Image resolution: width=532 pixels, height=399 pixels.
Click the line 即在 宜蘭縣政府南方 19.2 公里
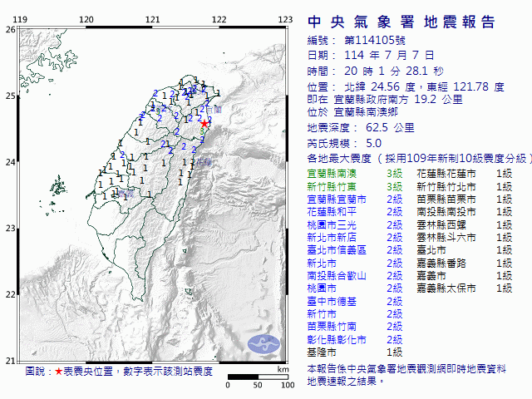385,100
